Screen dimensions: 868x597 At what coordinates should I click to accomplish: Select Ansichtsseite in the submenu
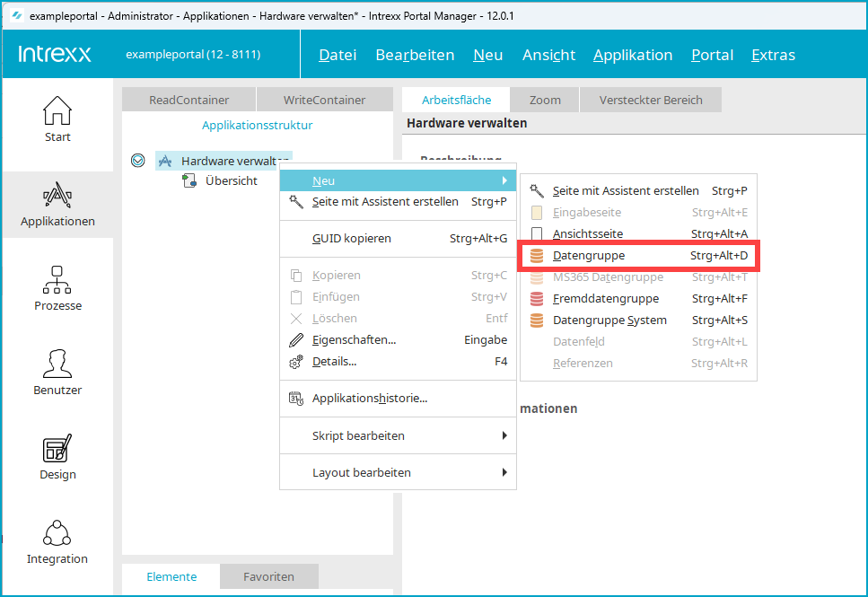(638, 233)
